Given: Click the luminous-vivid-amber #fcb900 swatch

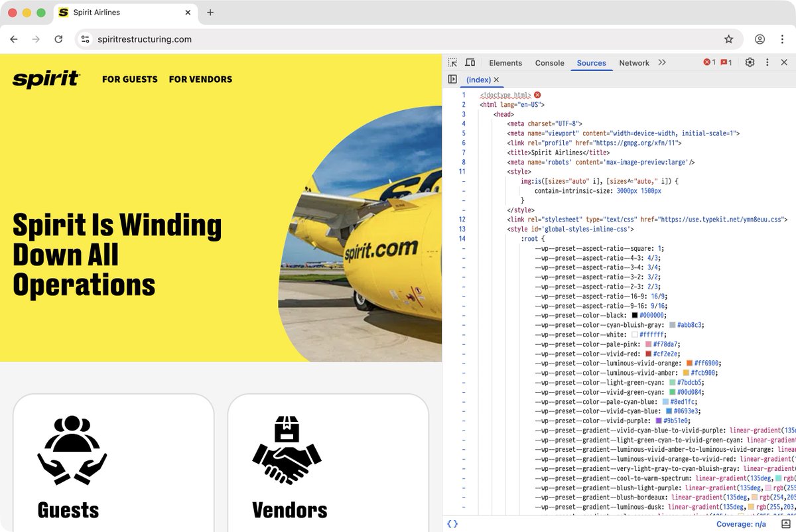Looking at the screenshot, I should click(x=687, y=373).
